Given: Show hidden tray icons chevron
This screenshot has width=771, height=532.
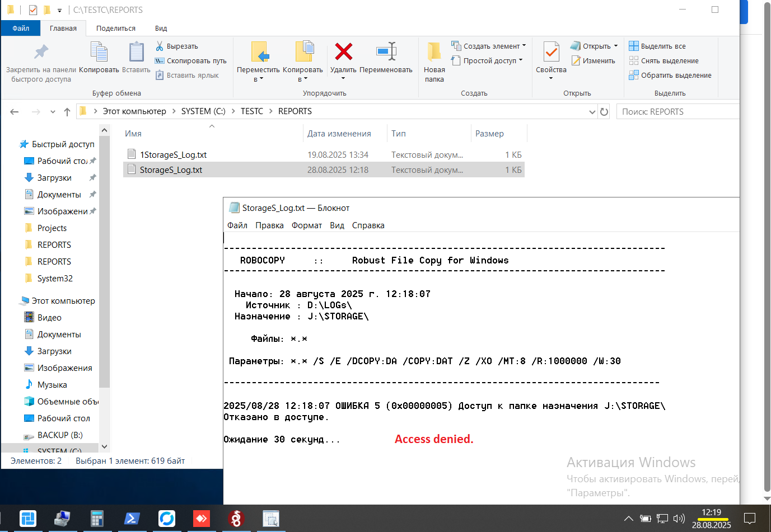Looking at the screenshot, I should coord(628,519).
